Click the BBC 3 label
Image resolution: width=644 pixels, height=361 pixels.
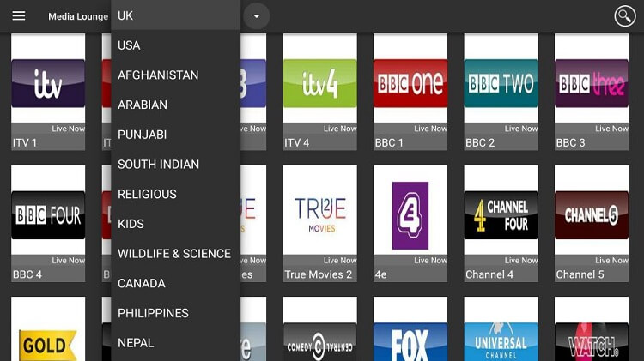[x=570, y=142]
